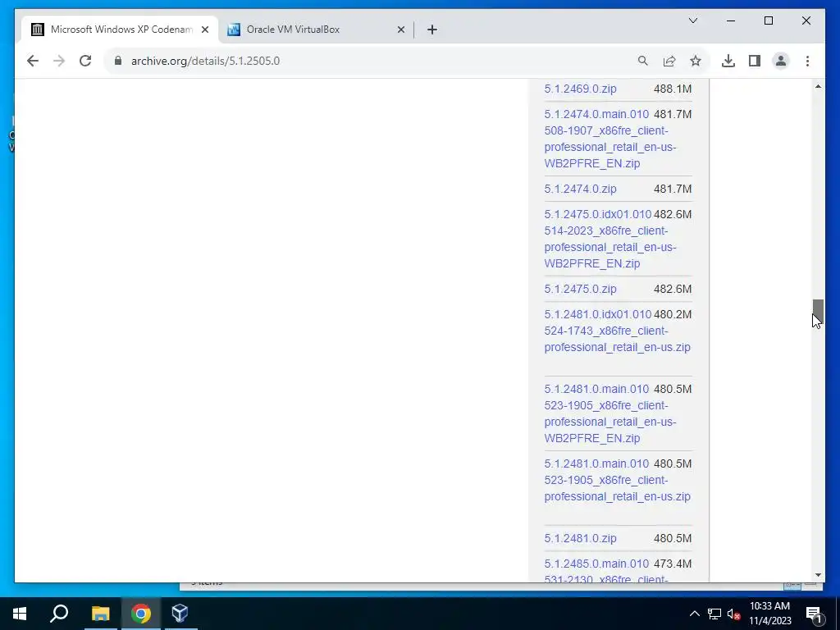
Task: Open the Chrome three-dot menu
Action: 807,61
